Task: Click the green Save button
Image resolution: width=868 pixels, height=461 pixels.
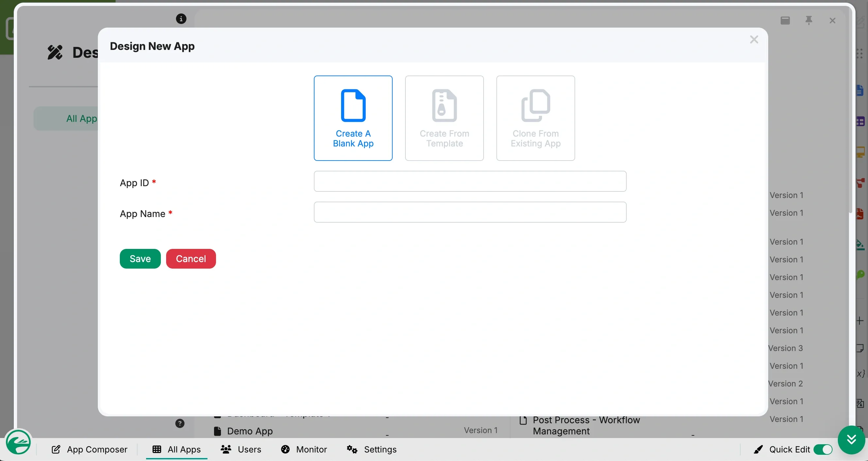Action: 140,258
